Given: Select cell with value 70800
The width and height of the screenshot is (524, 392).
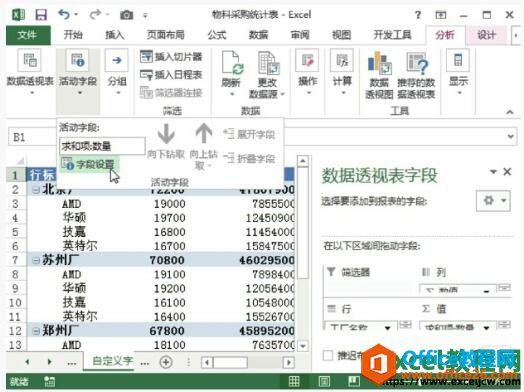Looking at the screenshot, I should (167, 260).
